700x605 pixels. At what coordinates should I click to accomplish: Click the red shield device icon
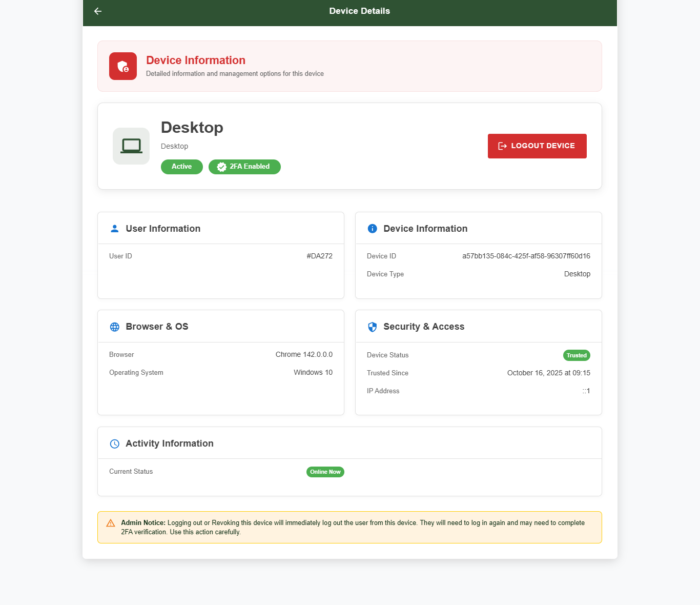point(123,66)
